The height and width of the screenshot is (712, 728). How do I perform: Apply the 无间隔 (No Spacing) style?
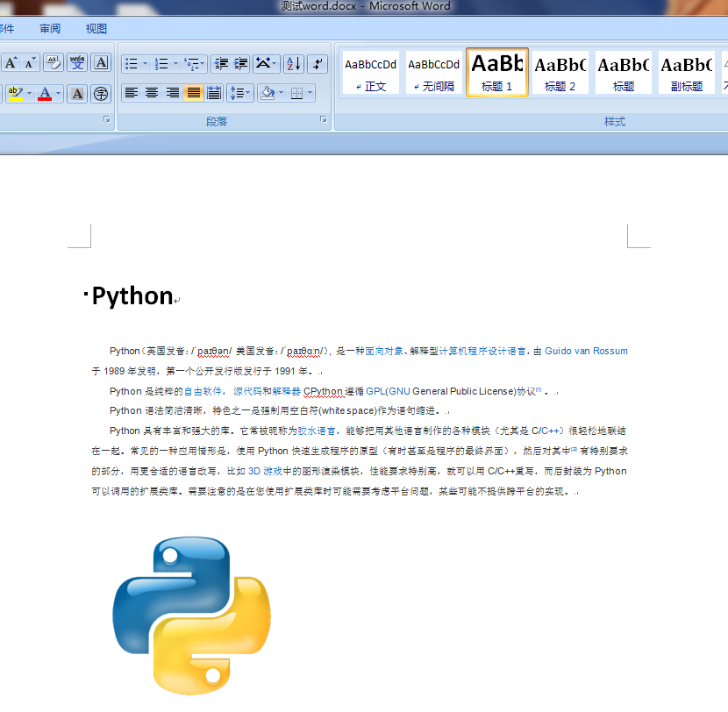click(433, 73)
